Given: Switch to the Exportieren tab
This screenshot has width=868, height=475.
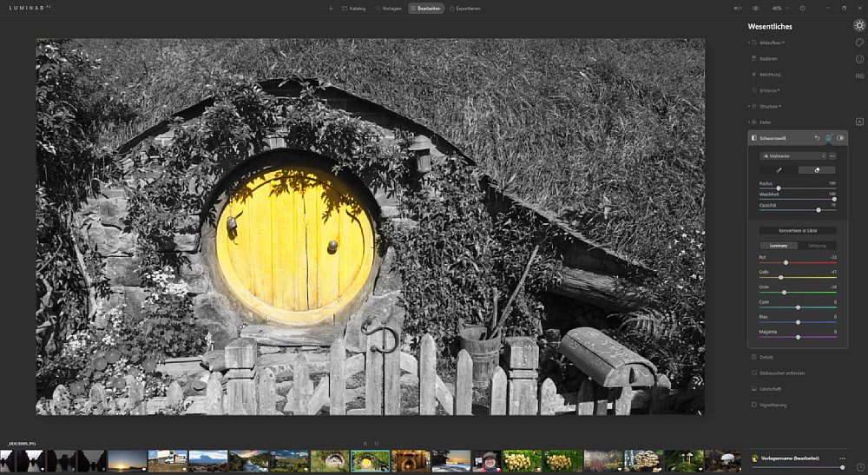Looking at the screenshot, I should pos(464,9).
